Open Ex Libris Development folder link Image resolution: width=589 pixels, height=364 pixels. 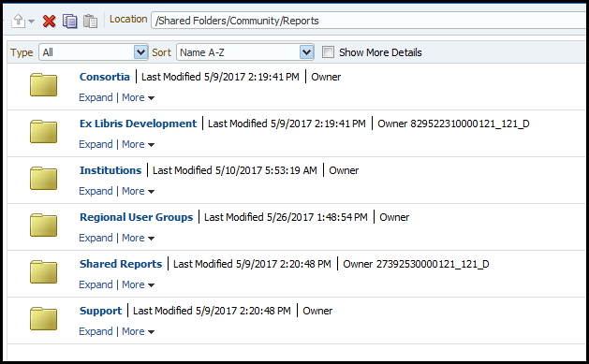tap(138, 124)
